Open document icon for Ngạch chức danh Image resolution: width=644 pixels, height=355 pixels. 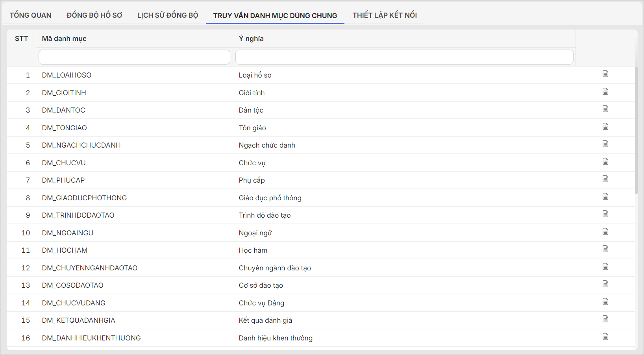pyautogui.click(x=605, y=144)
